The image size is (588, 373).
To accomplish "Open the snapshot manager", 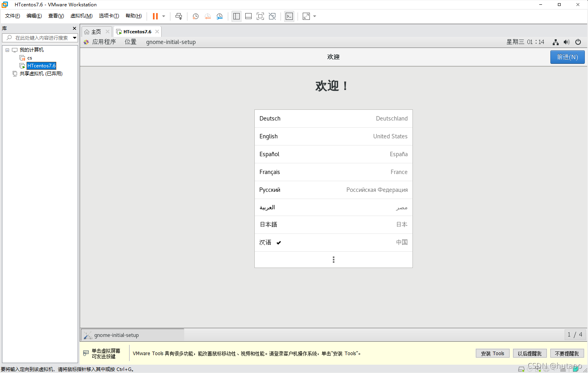I will [220, 16].
